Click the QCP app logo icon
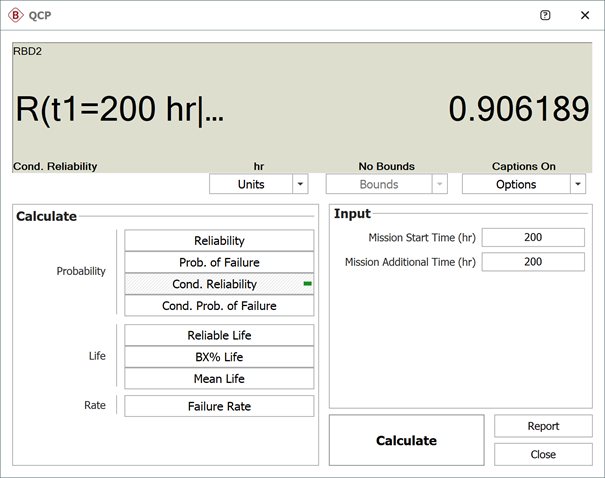The height and width of the screenshot is (478, 605). (x=17, y=16)
